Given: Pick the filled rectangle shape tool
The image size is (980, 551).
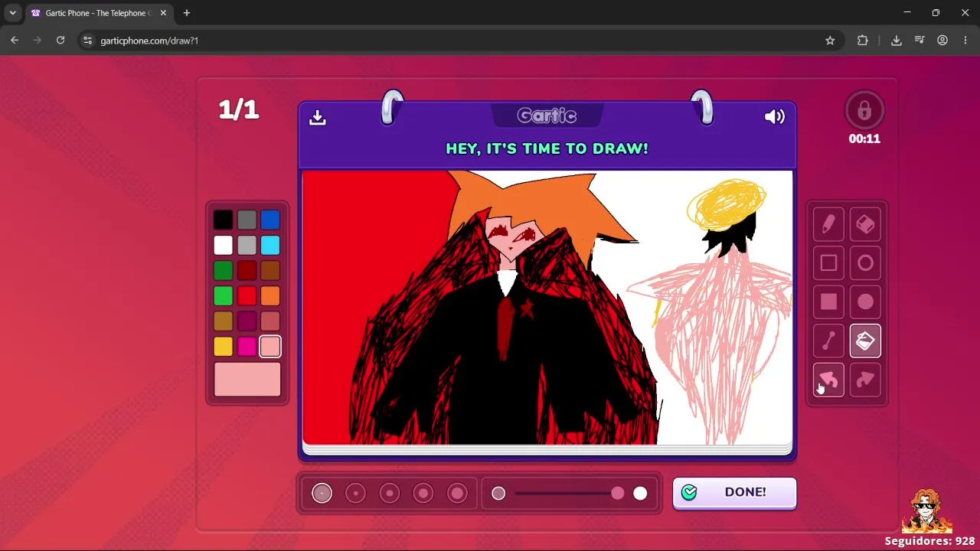Looking at the screenshot, I should pos(828,302).
